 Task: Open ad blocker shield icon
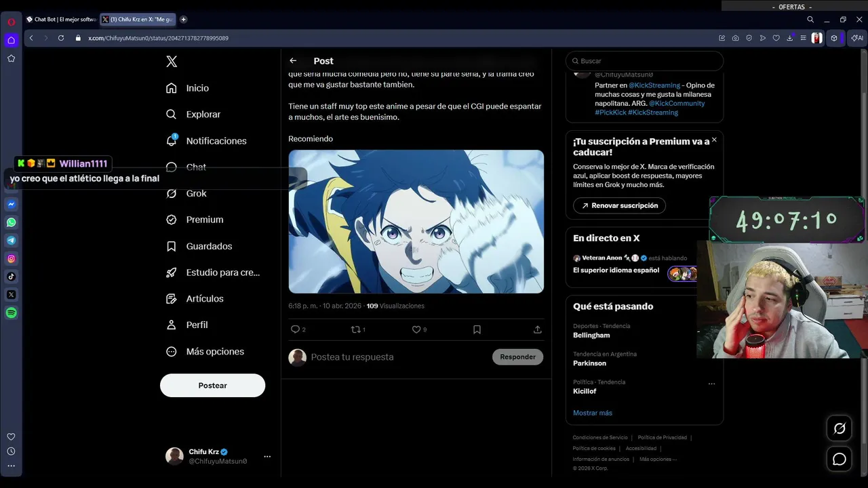pyautogui.click(x=749, y=38)
